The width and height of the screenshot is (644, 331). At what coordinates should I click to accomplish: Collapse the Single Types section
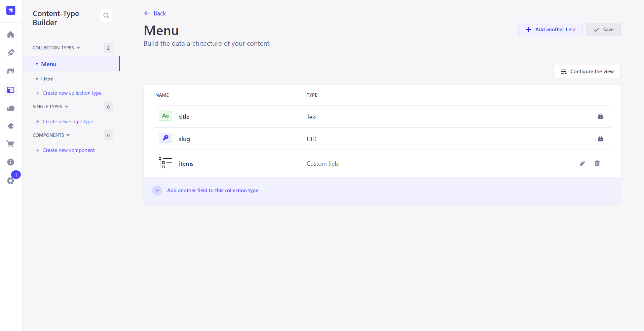[x=50, y=107]
